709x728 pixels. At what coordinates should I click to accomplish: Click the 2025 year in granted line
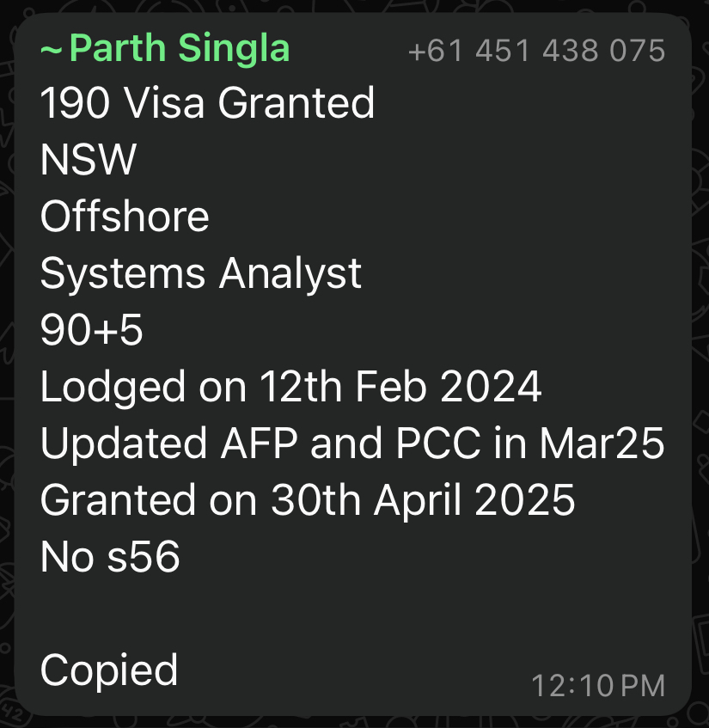(x=525, y=500)
